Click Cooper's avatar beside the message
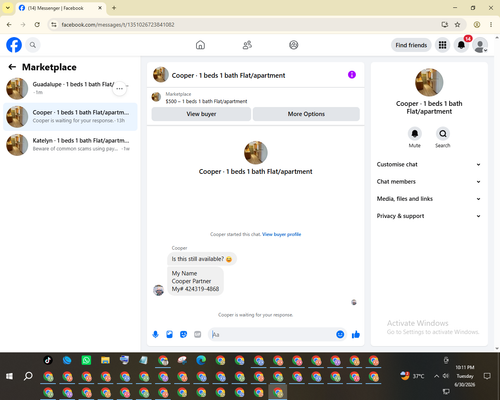 (x=158, y=290)
